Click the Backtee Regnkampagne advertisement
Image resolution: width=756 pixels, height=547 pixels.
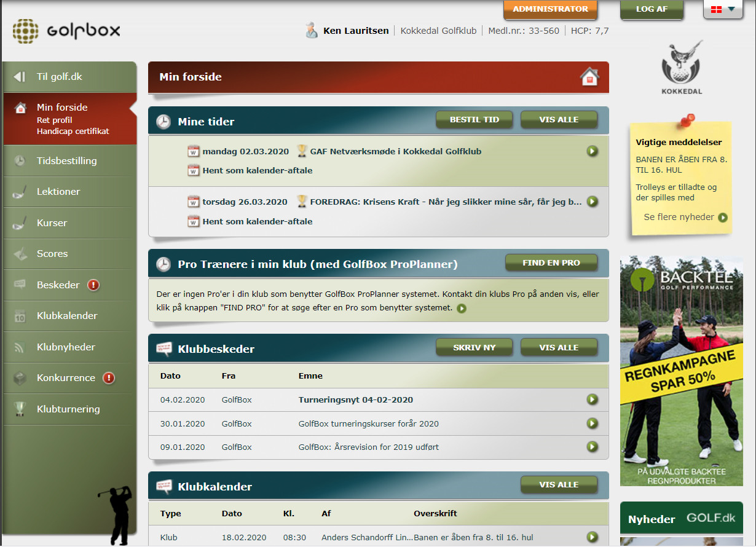coord(682,371)
